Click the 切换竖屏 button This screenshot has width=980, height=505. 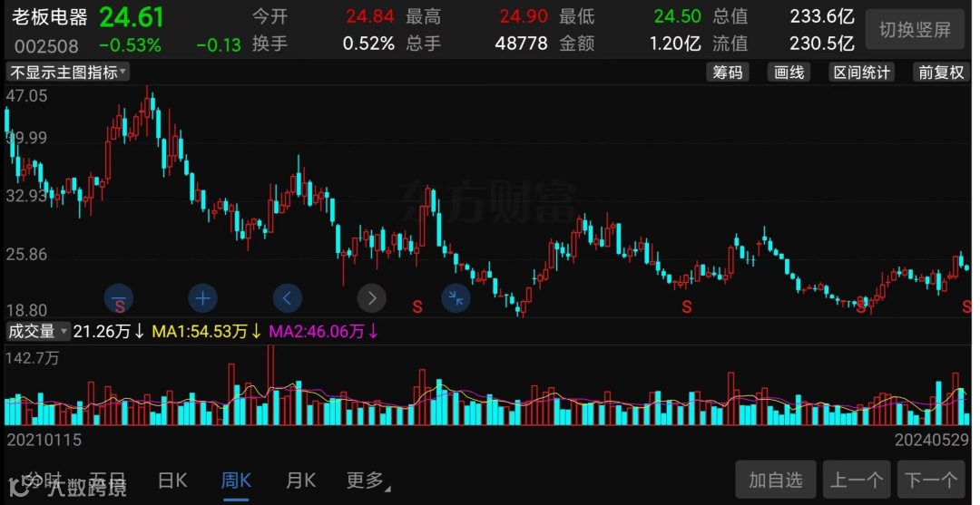click(915, 29)
